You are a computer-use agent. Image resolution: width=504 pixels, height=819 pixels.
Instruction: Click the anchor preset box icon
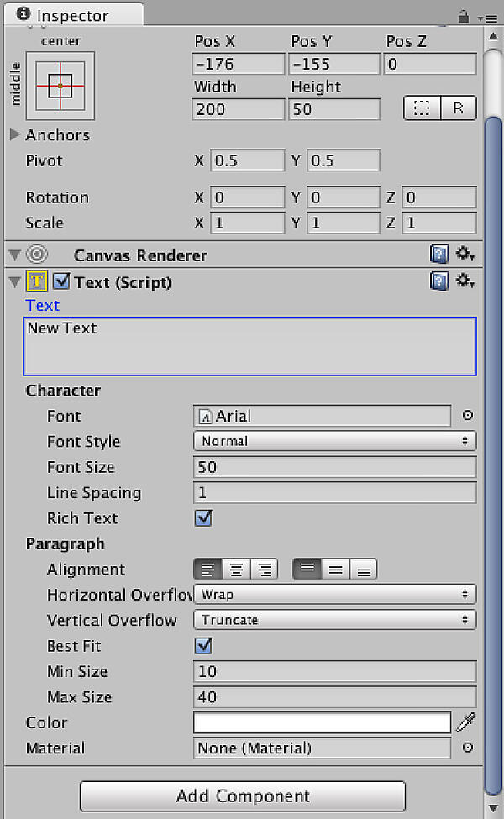[60, 86]
